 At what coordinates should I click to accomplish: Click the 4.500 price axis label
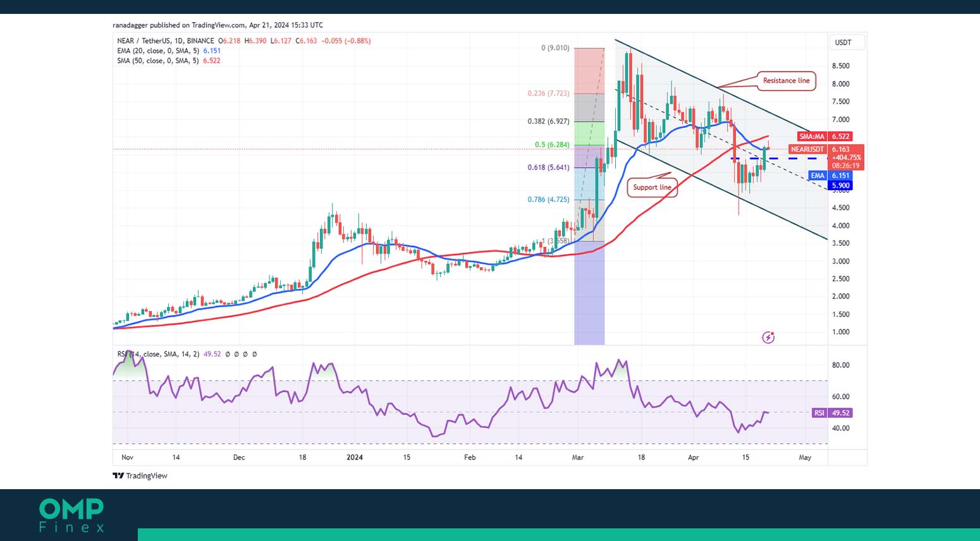[841, 208]
